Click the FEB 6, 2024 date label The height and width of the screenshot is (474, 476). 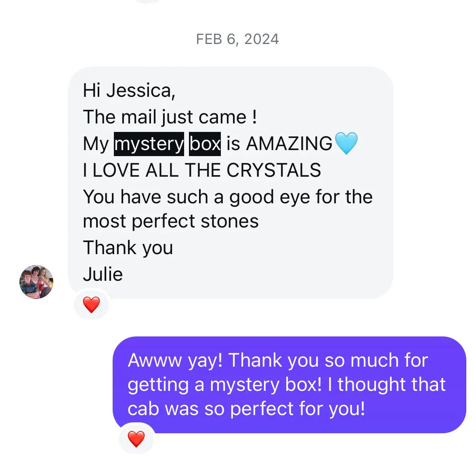pyautogui.click(x=237, y=39)
